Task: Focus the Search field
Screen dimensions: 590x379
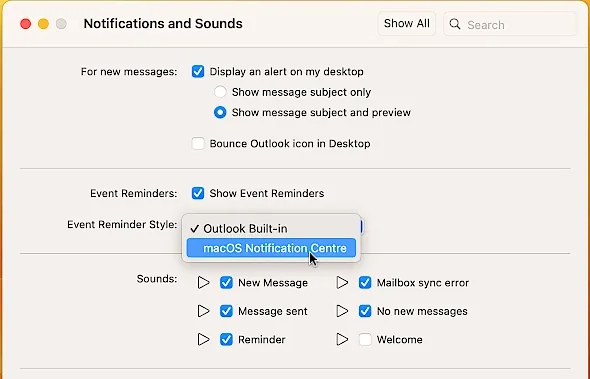Action: click(x=510, y=24)
